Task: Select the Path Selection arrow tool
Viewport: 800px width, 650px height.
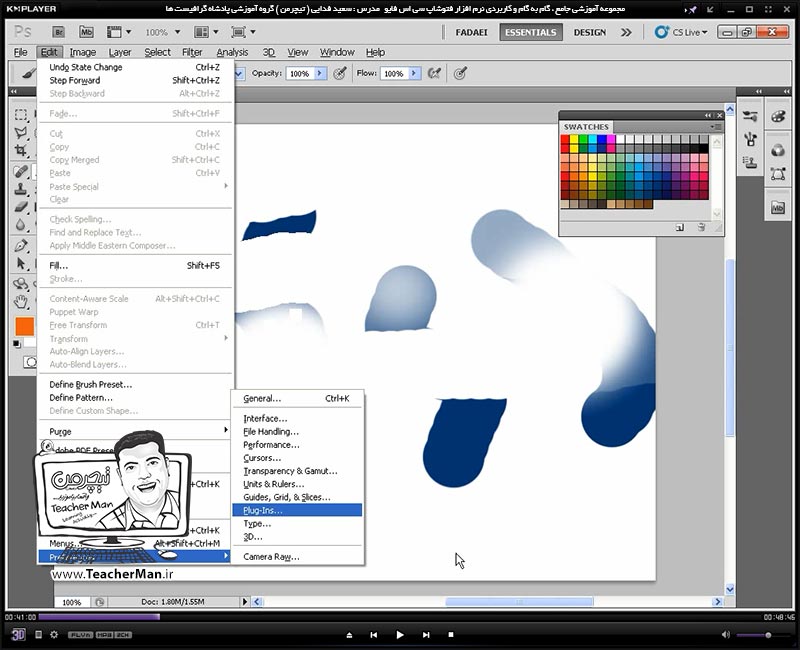Action: (x=20, y=263)
